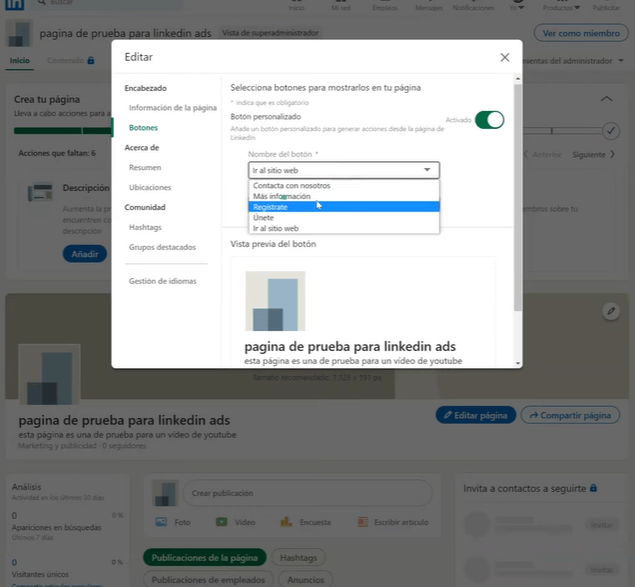The width and height of the screenshot is (635, 587).
Task: Open the 'Grupos destacados' section
Action: [x=162, y=247]
